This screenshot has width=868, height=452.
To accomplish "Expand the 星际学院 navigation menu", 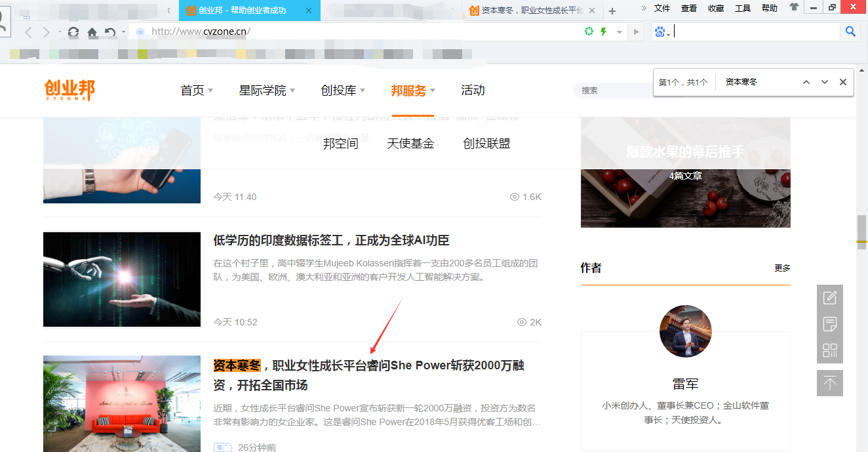I will (267, 91).
